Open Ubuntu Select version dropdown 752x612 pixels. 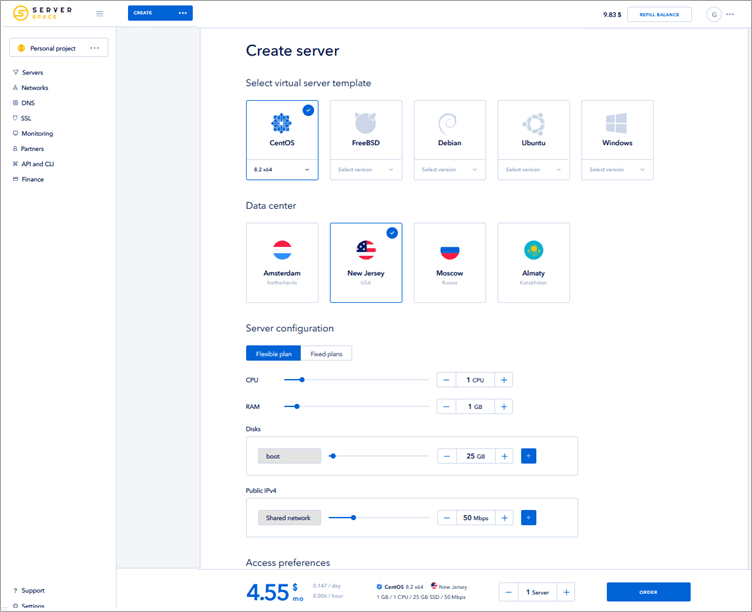(533, 169)
